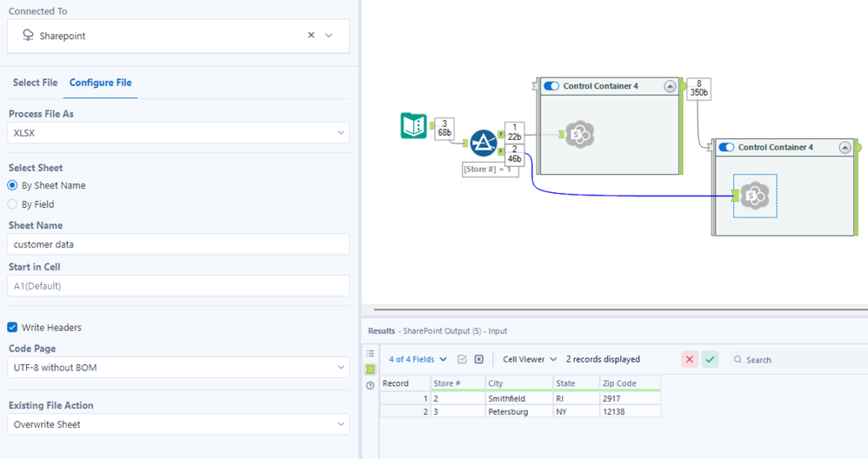This screenshot has width=868, height=459.
Task: Select the highlighted SharePoint Output tool in second container
Action: [x=756, y=196]
